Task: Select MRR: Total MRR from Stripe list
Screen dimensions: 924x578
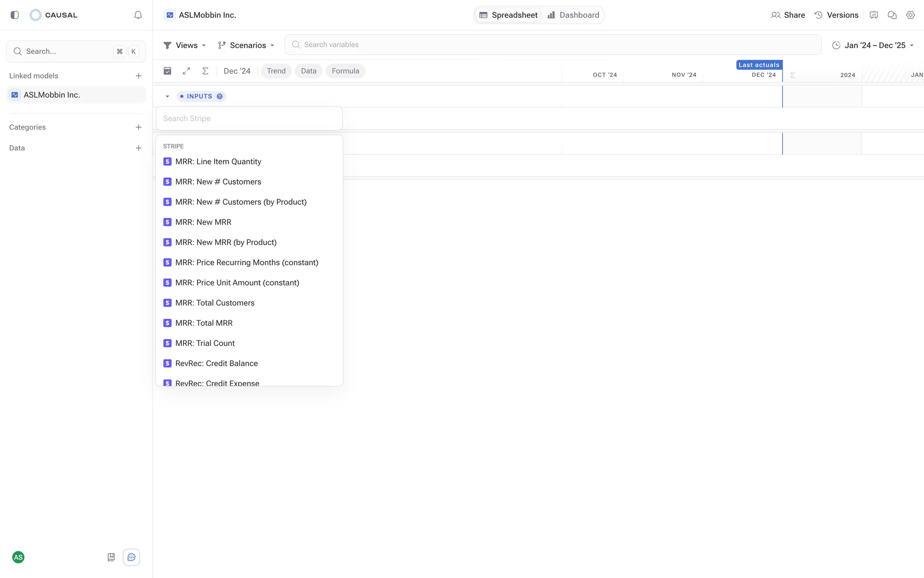Action: point(204,323)
